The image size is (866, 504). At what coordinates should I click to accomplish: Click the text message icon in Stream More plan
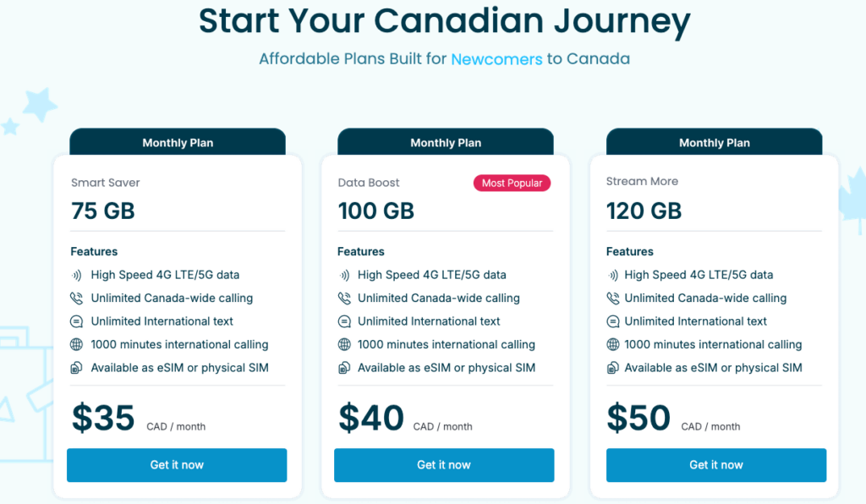pos(613,321)
